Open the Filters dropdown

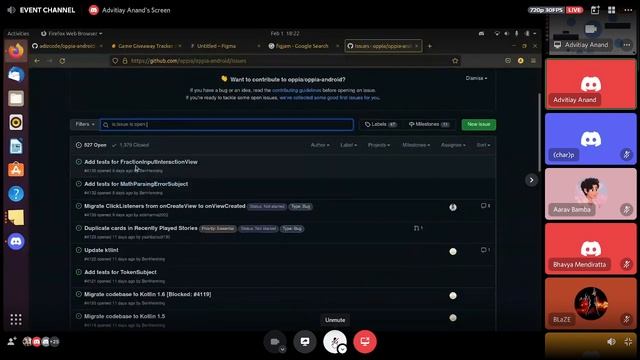point(84,124)
